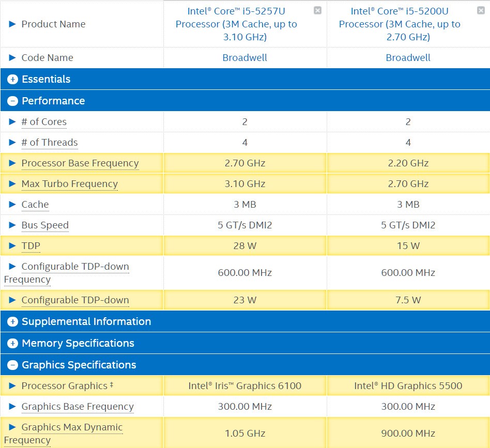Open the Intel Core i5-5200U product link
This screenshot has height=448, width=490.
point(400,24)
